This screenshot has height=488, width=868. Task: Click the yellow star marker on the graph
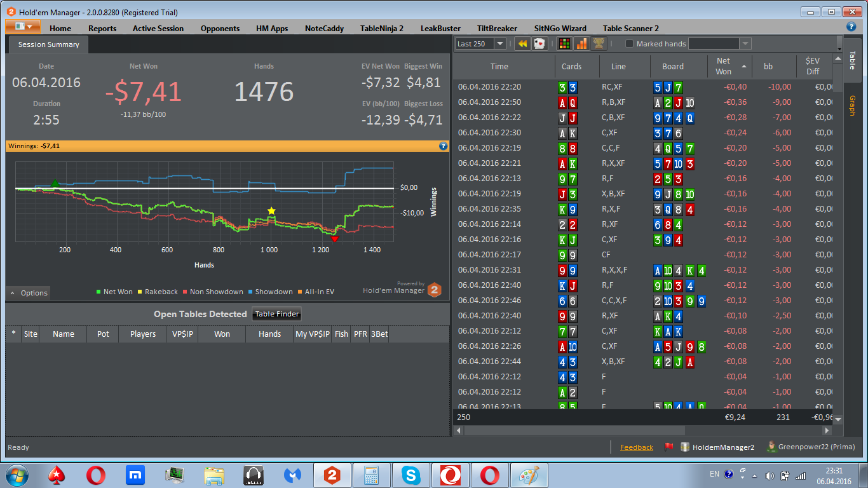(x=271, y=210)
